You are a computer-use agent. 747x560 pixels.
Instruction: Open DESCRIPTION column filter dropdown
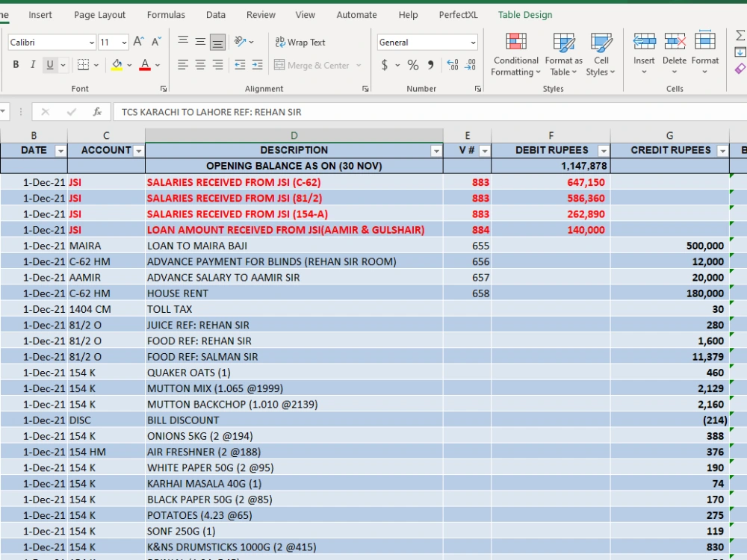(x=436, y=151)
